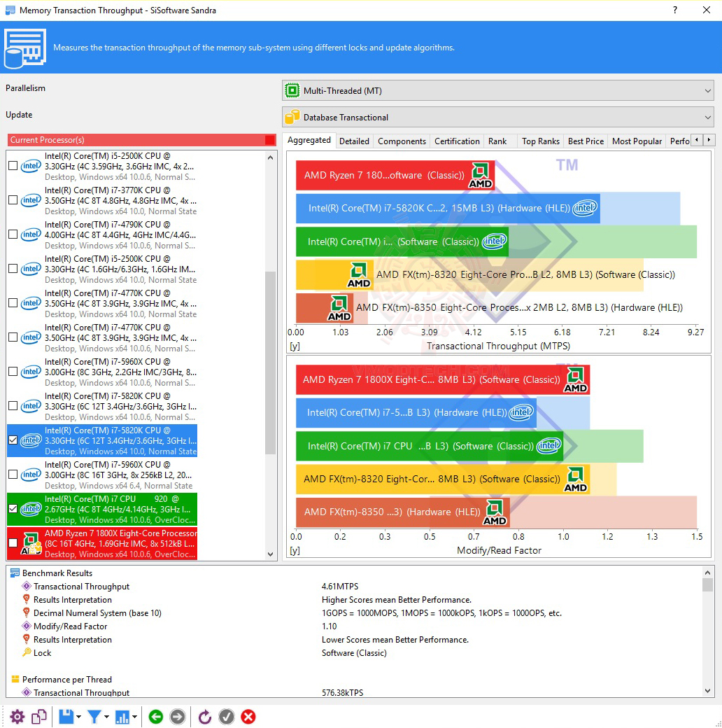The height and width of the screenshot is (728, 722).
Task: Click results pane scroll-down arrow
Action: click(x=707, y=690)
